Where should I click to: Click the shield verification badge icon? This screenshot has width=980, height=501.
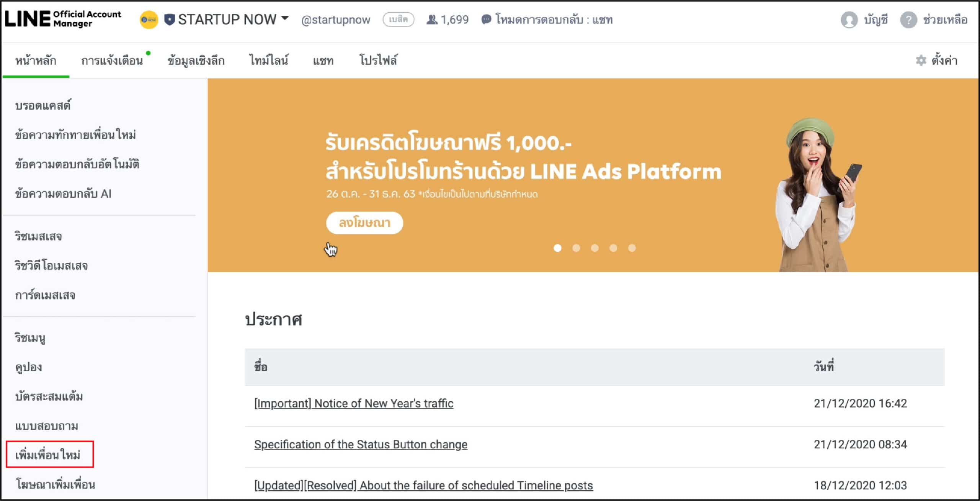click(x=169, y=20)
